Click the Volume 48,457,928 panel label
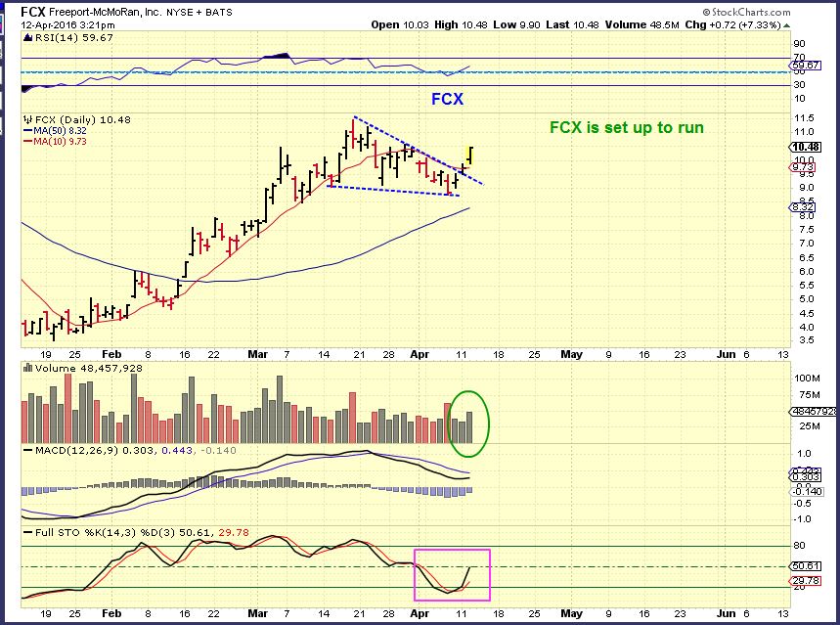Screen dimensions: 840x625 point(88,368)
